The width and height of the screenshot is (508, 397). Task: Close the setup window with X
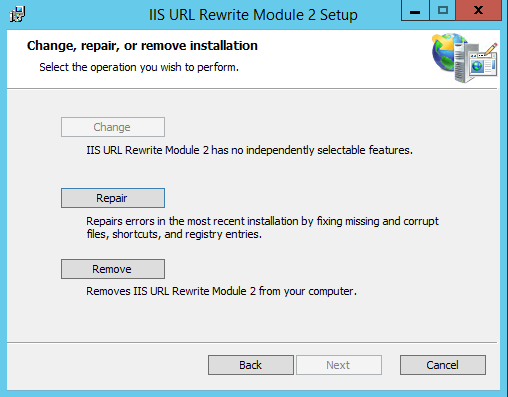(479, 11)
